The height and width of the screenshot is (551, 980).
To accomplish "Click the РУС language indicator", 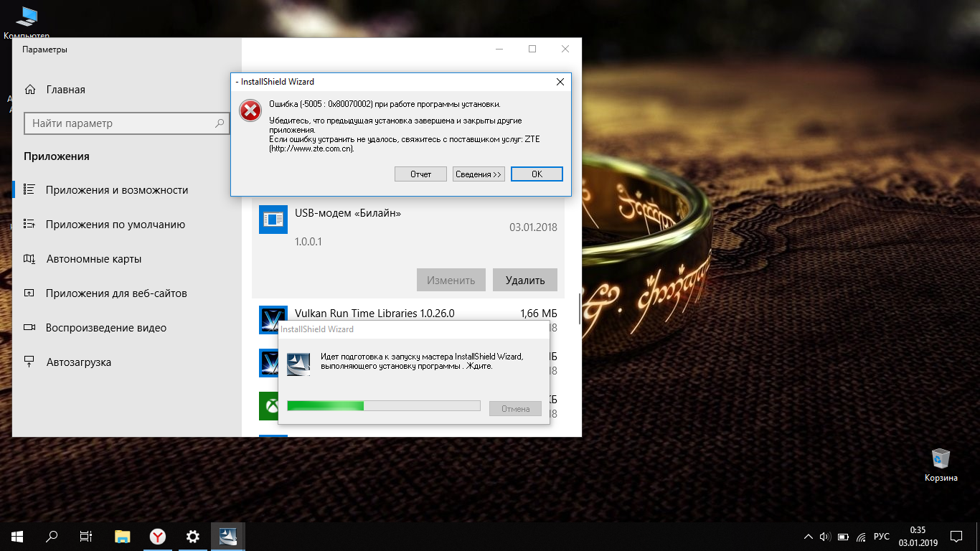I will pos(882,537).
